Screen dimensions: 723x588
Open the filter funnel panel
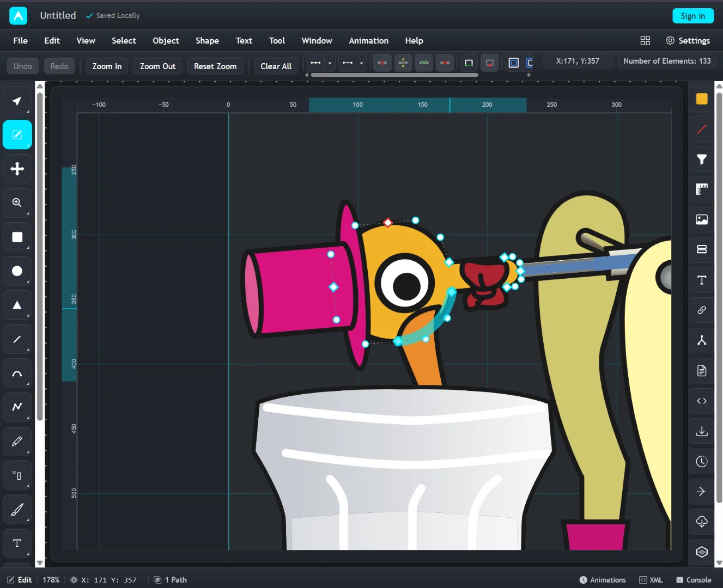pyautogui.click(x=702, y=159)
